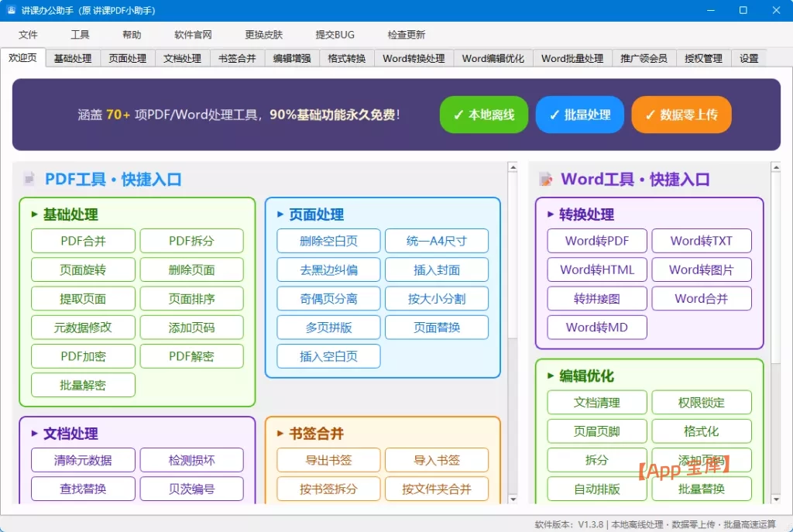Screen dimensions: 793x532
Task: Open the 软件官网 menu item
Action: pyautogui.click(x=193, y=34)
